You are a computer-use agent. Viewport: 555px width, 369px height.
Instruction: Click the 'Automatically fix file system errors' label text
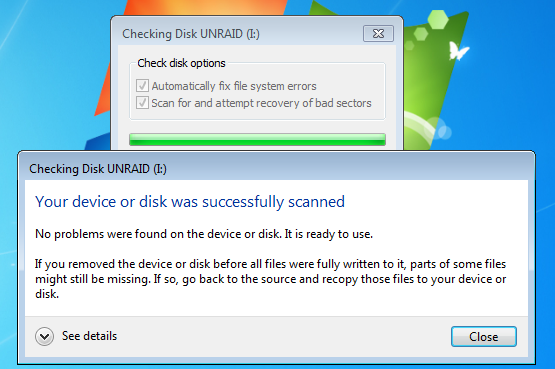tap(234, 86)
